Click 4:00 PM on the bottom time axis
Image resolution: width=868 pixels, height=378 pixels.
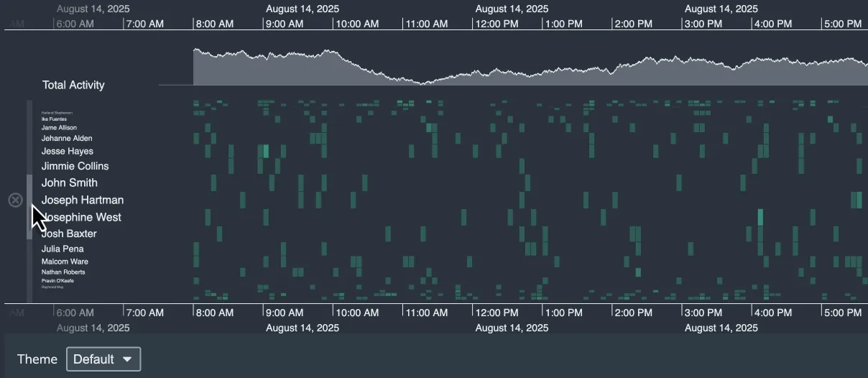point(772,313)
